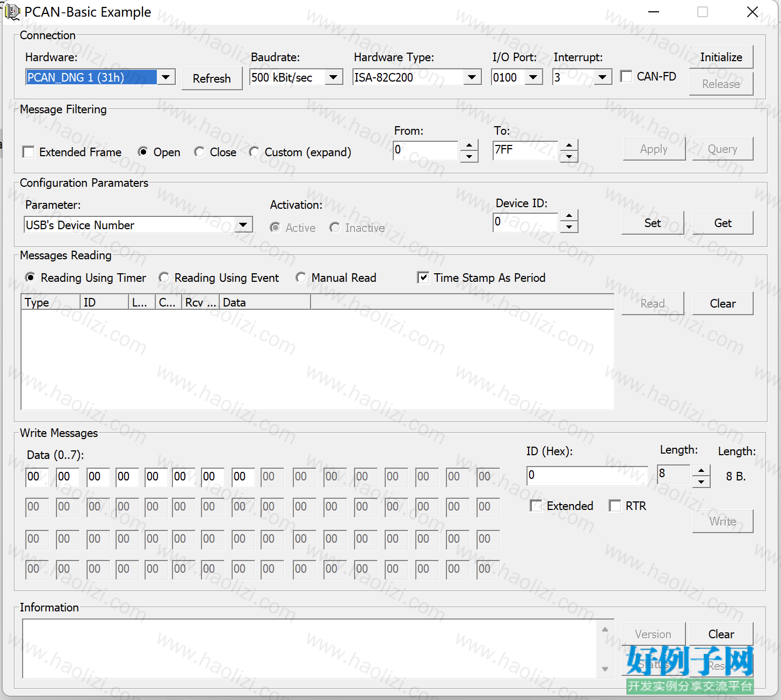This screenshot has height=700, width=781.
Task: Expand the I/O Port dropdown
Action: click(x=533, y=77)
